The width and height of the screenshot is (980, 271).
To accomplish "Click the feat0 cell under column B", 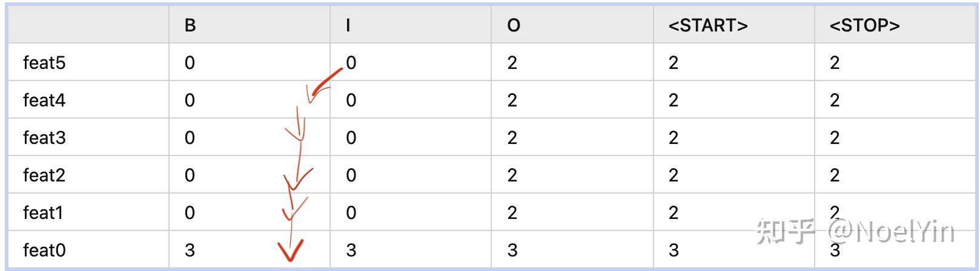I will click(x=190, y=250).
